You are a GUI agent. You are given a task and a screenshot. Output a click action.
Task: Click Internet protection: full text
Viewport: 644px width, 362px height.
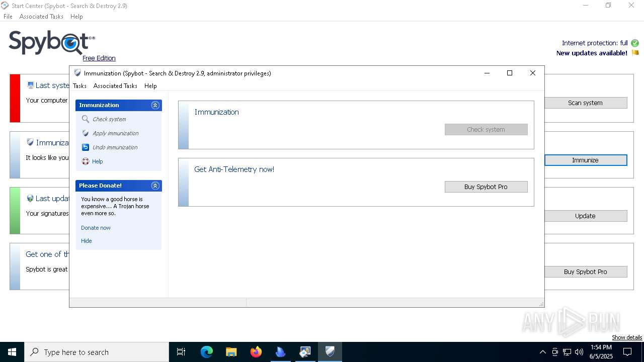595,43
